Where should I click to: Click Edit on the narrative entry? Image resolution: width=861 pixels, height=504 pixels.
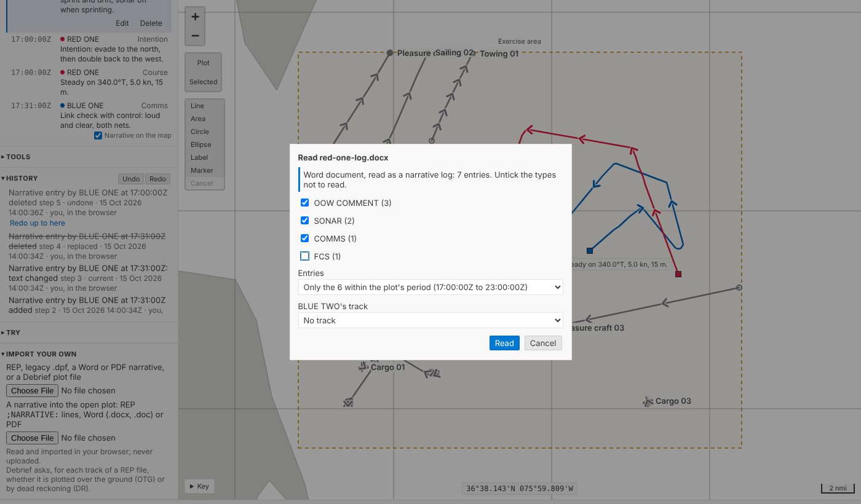point(122,23)
